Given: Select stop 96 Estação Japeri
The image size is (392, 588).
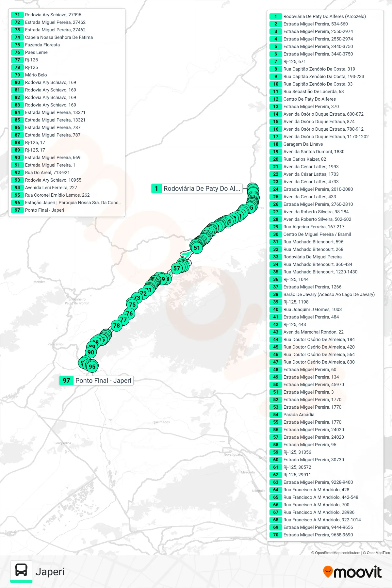Looking at the screenshot, I should pyautogui.click(x=67, y=203).
